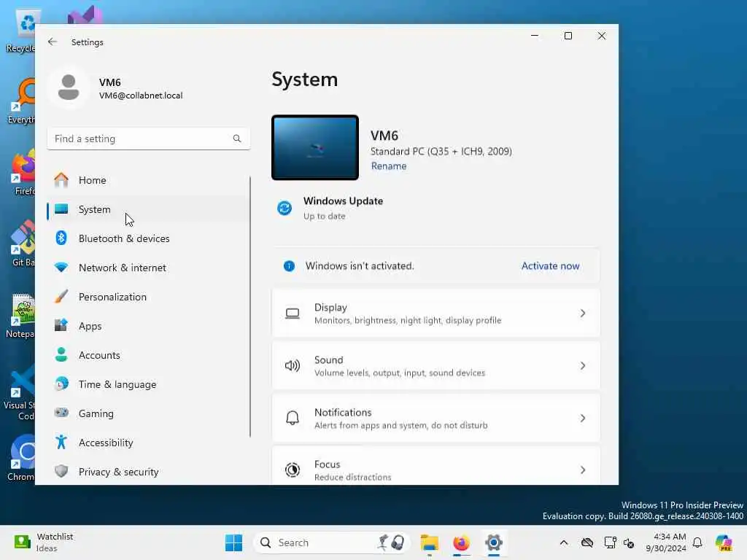Go to Personalization settings
747x560 pixels.
coord(148,297)
